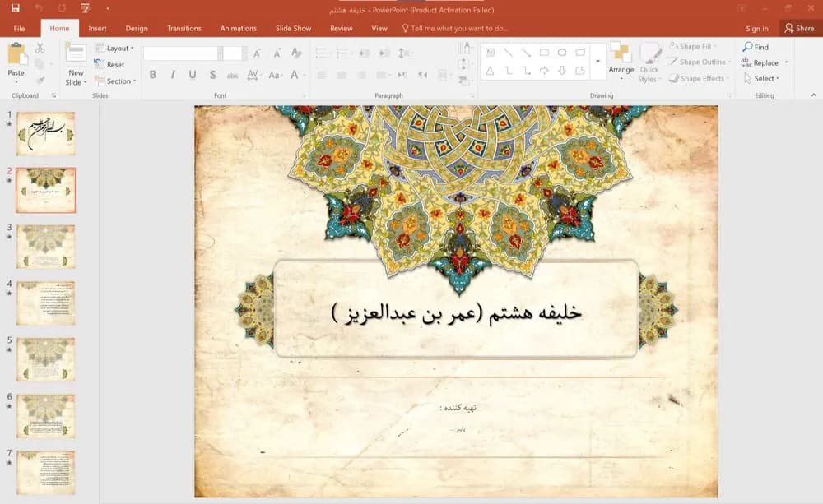Viewport: 823px width, 504px height.
Task: Click the Replace button
Action: (760, 62)
